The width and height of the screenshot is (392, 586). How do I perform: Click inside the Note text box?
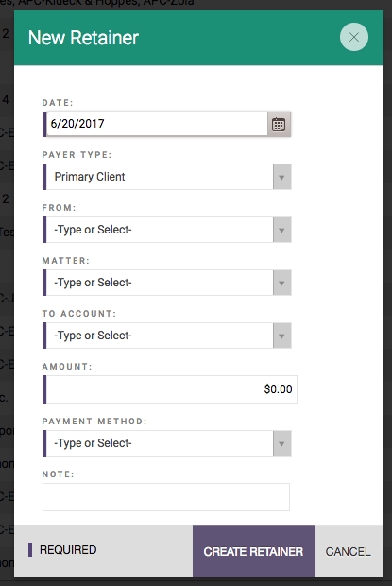pos(166,497)
